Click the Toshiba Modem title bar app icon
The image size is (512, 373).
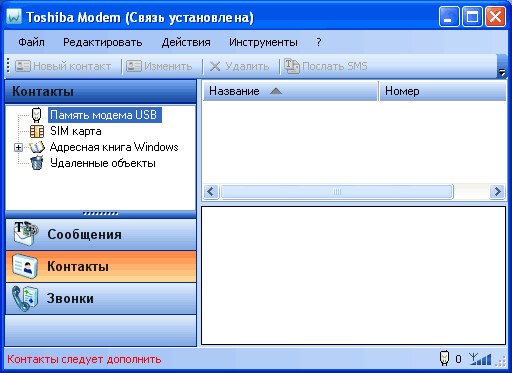pos(14,17)
